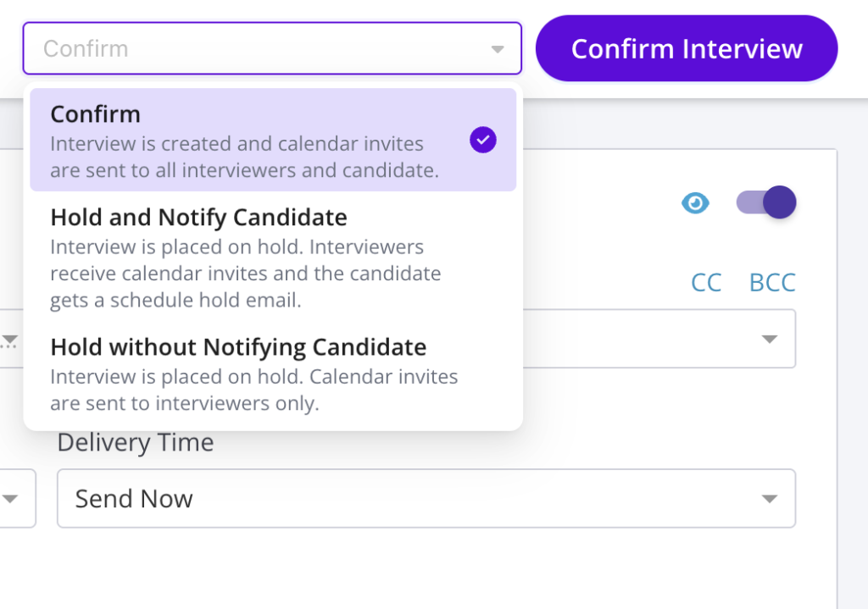This screenshot has width=868, height=609.
Task: Click the Delivery Time label
Action: (136, 442)
